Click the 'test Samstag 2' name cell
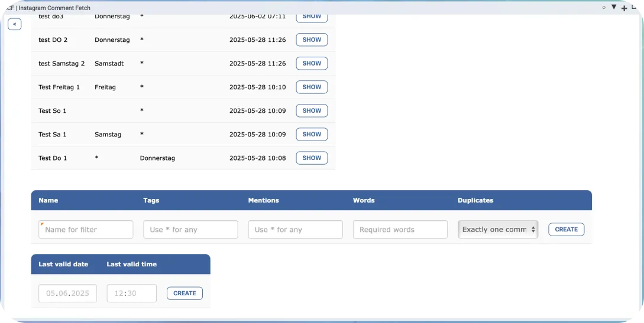Screen dimensions: 644x323 point(62,64)
